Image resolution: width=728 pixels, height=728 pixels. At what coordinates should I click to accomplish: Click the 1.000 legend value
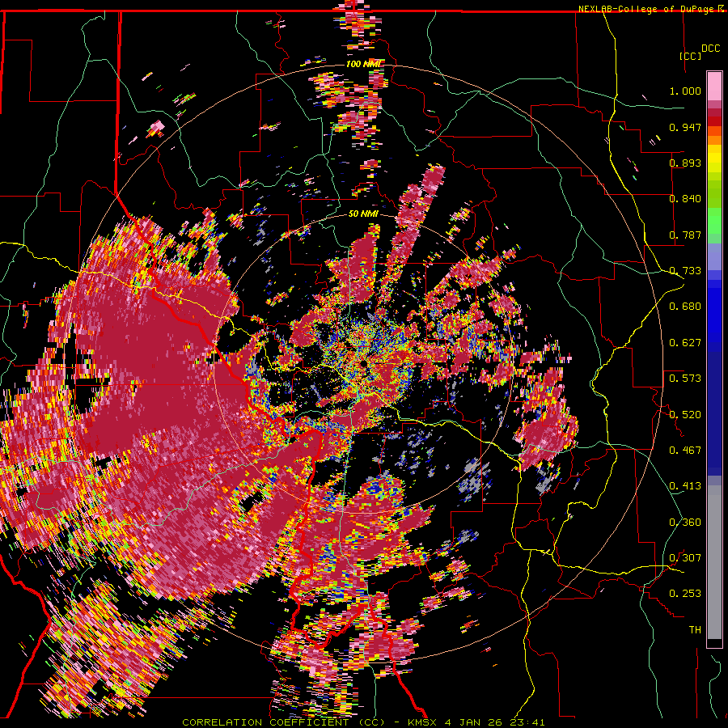click(x=685, y=91)
